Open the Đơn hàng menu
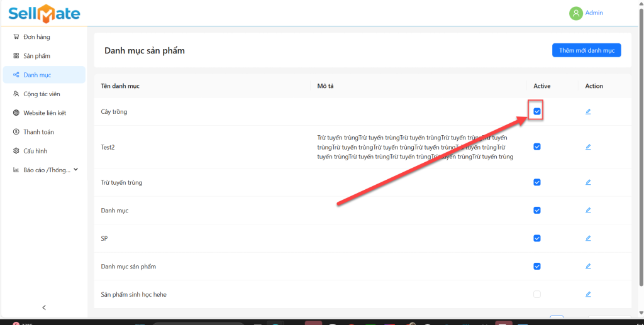The image size is (644, 325). pos(36,37)
